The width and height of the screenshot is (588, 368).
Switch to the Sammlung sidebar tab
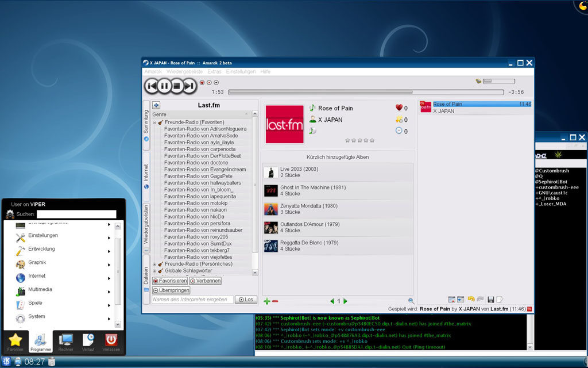coord(146,125)
